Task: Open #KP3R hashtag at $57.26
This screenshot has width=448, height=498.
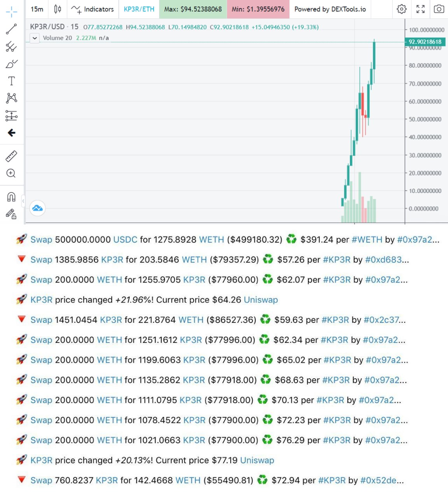Action: click(x=337, y=260)
